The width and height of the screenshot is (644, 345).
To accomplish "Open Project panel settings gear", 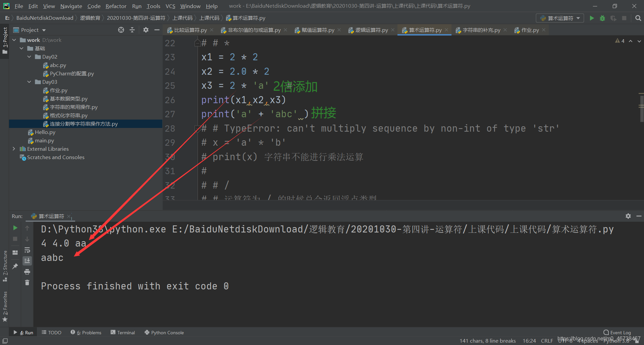I will click(146, 30).
